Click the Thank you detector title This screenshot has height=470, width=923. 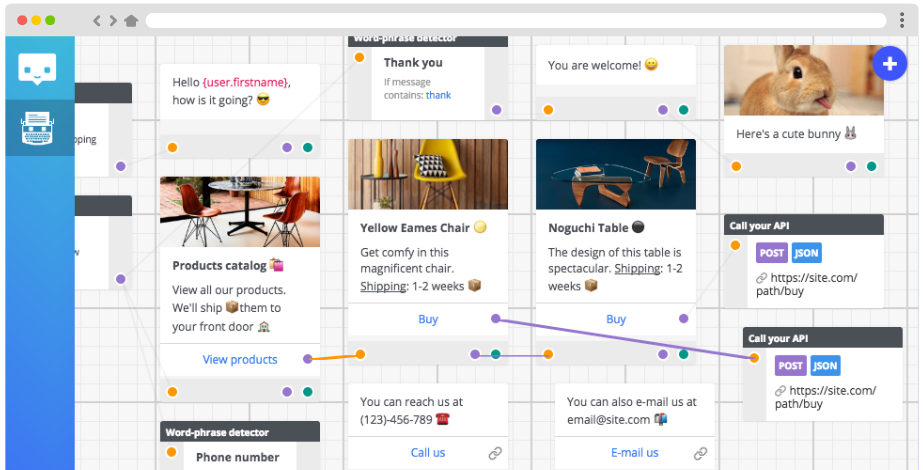[x=413, y=62]
